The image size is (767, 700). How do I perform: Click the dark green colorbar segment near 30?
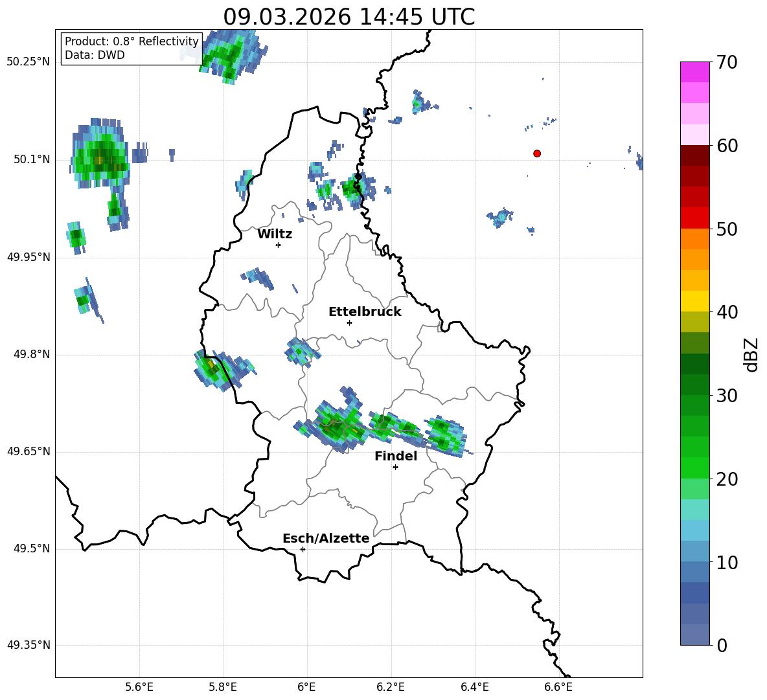[694, 385]
